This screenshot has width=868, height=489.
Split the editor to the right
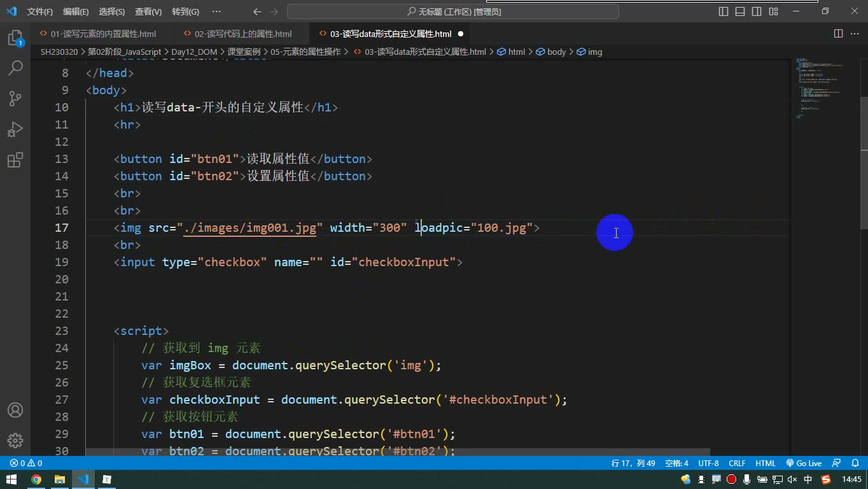[839, 34]
